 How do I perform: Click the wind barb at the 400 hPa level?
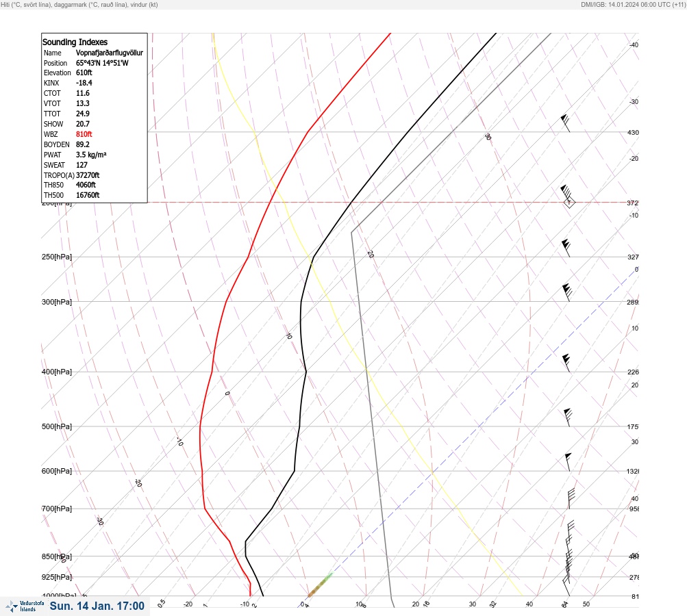566,363
